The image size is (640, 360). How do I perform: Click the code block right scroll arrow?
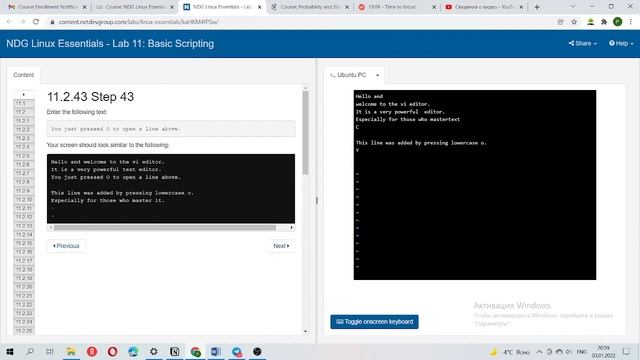click(291, 228)
